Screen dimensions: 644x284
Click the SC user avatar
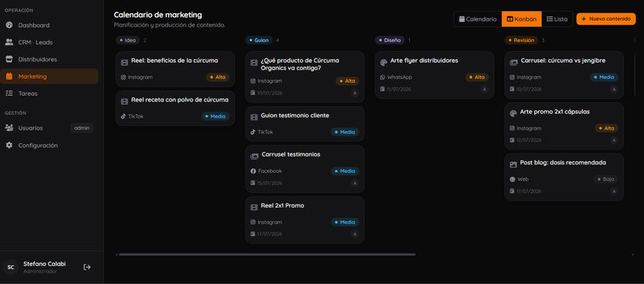(11, 267)
